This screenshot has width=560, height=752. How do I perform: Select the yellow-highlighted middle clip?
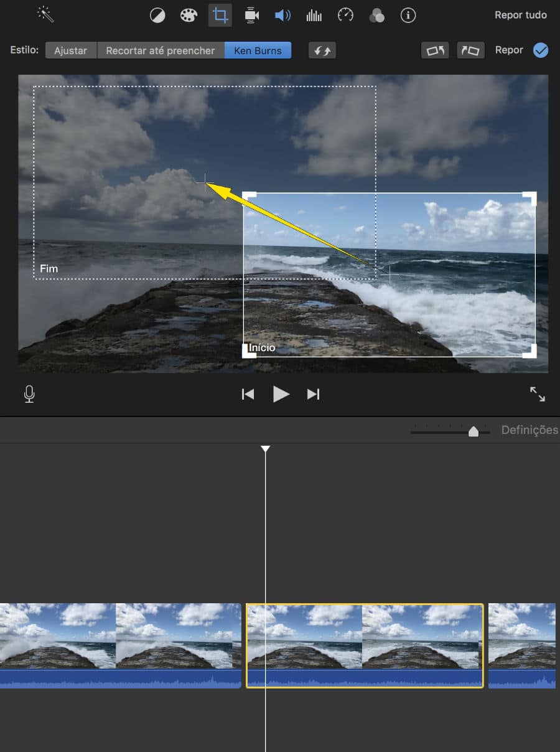click(x=365, y=646)
